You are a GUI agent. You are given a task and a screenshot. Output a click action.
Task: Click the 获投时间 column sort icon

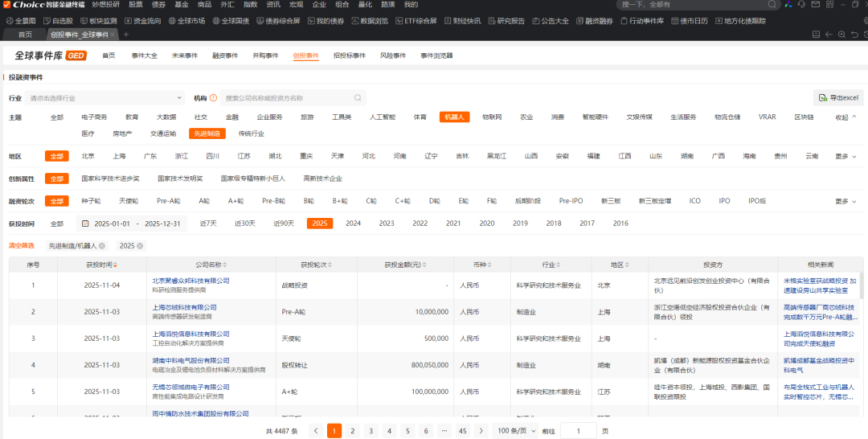pyautogui.click(x=114, y=265)
